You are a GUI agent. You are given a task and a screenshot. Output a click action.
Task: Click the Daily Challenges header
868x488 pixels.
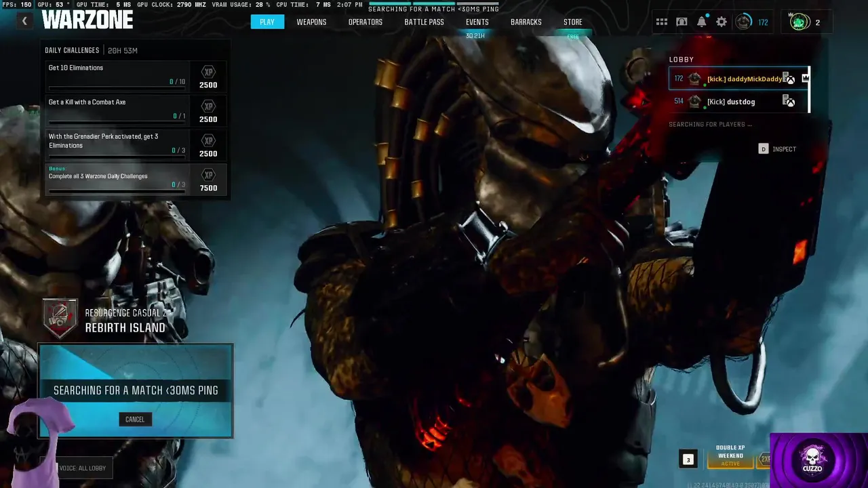coord(72,50)
